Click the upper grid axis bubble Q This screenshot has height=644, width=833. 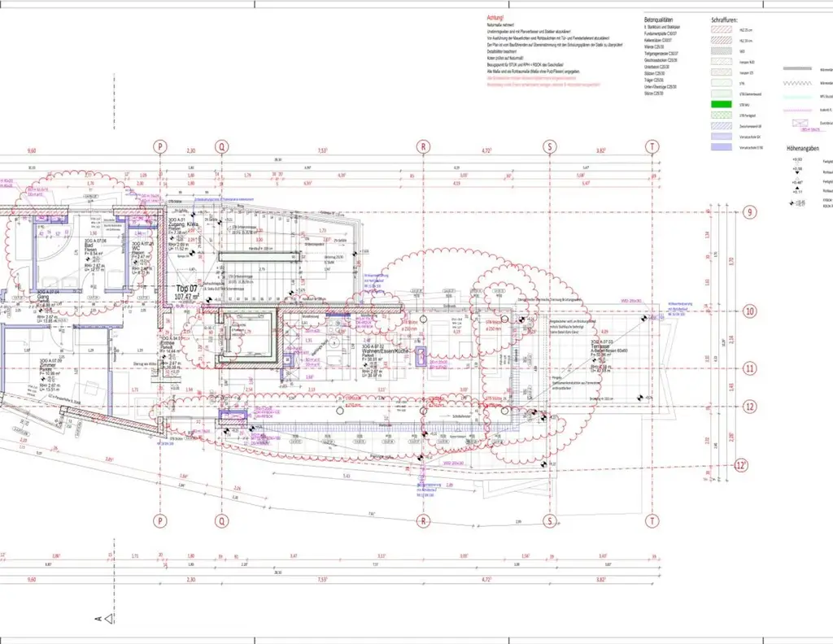click(x=221, y=147)
